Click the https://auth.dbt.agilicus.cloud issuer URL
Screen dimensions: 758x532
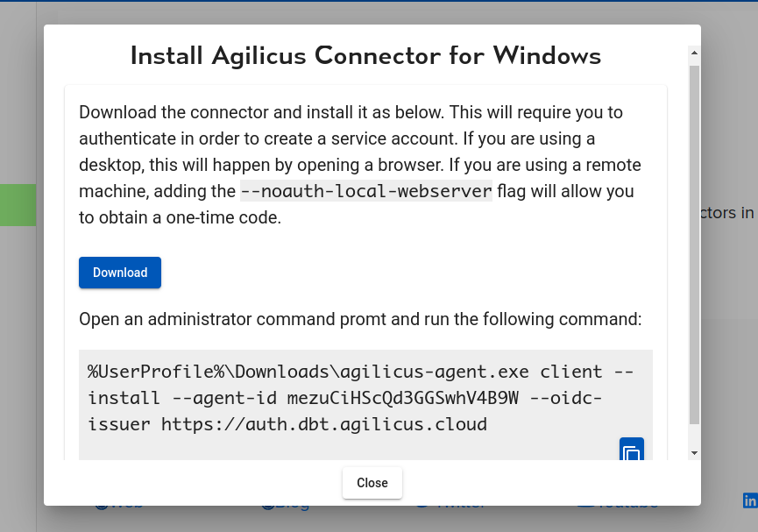[324, 424]
